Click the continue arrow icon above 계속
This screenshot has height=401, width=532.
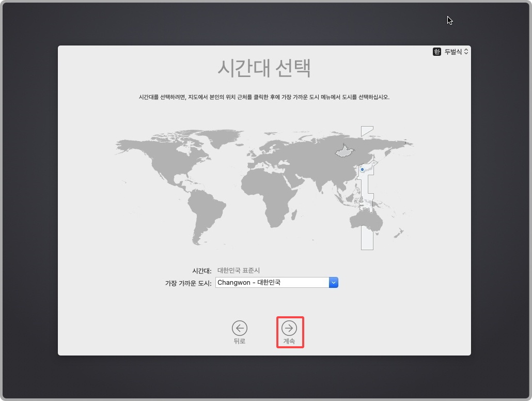(x=290, y=328)
